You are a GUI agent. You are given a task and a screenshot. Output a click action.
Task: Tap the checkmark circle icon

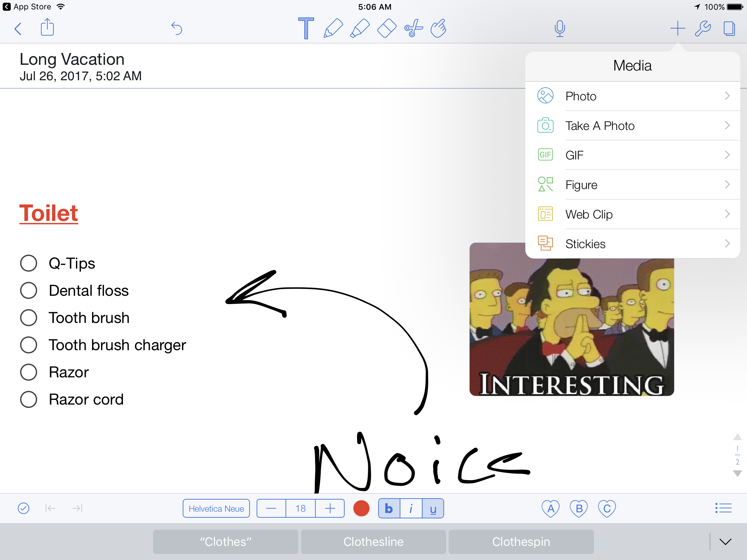pos(23,508)
